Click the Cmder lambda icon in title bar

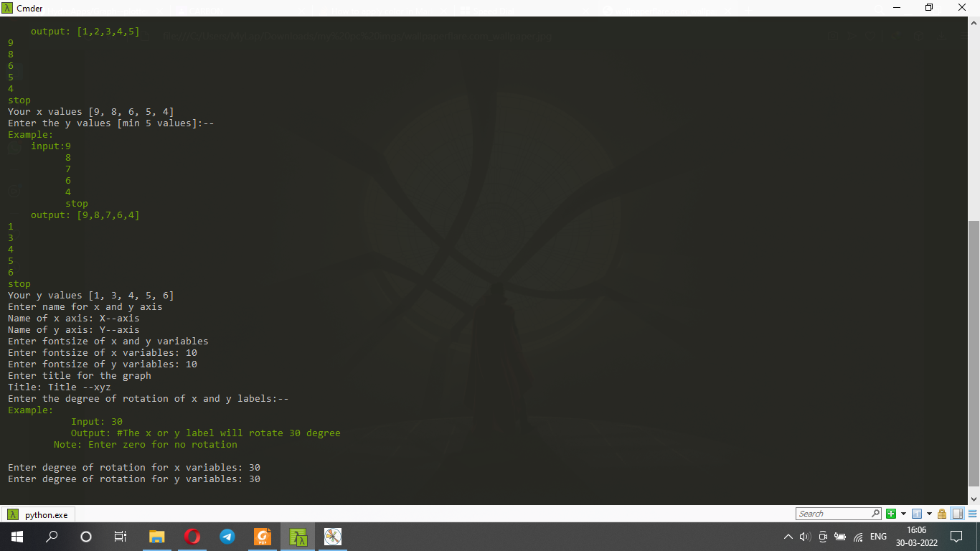[x=6, y=8]
